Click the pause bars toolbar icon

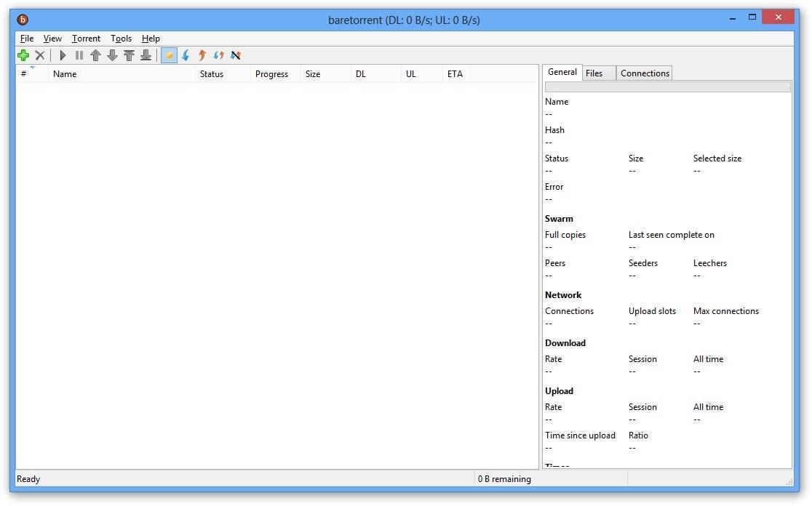(79, 55)
